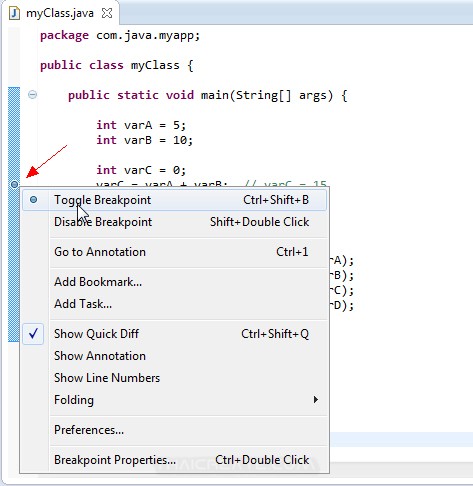Viewport: 473px width, 486px height.
Task: Click 'main(String[] args)' method signature
Action: pos(267,95)
